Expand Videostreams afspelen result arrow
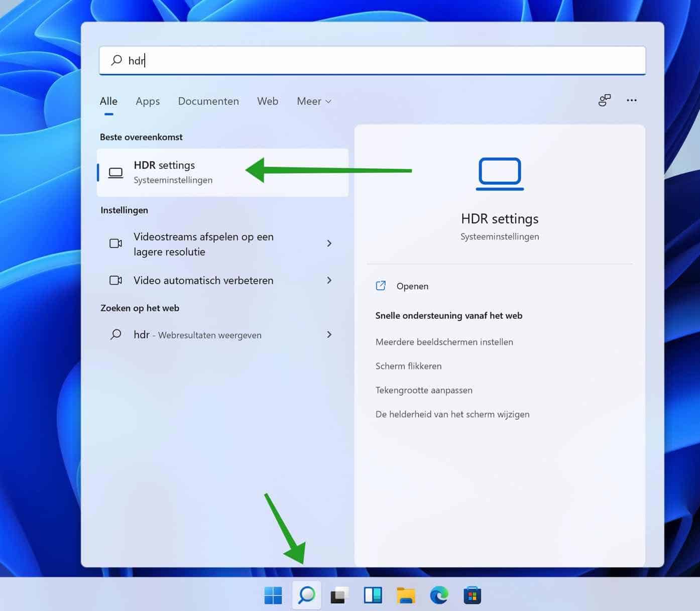This screenshot has height=611, width=700. pyautogui.click(x=329, y=243)
